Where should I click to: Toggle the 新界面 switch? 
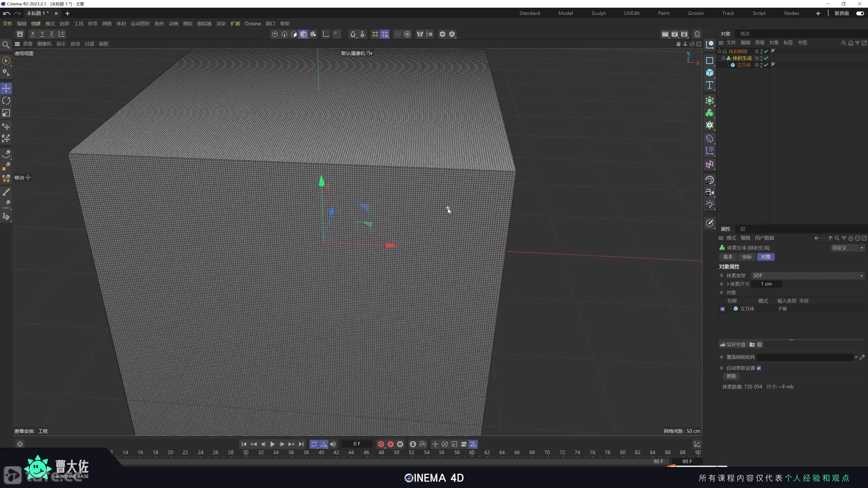click(x=860, y=13)
